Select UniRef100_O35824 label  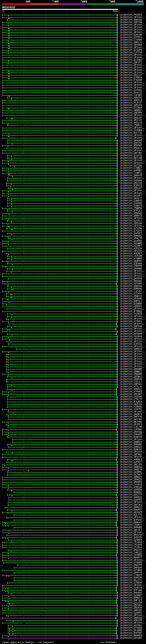[131, 77]
